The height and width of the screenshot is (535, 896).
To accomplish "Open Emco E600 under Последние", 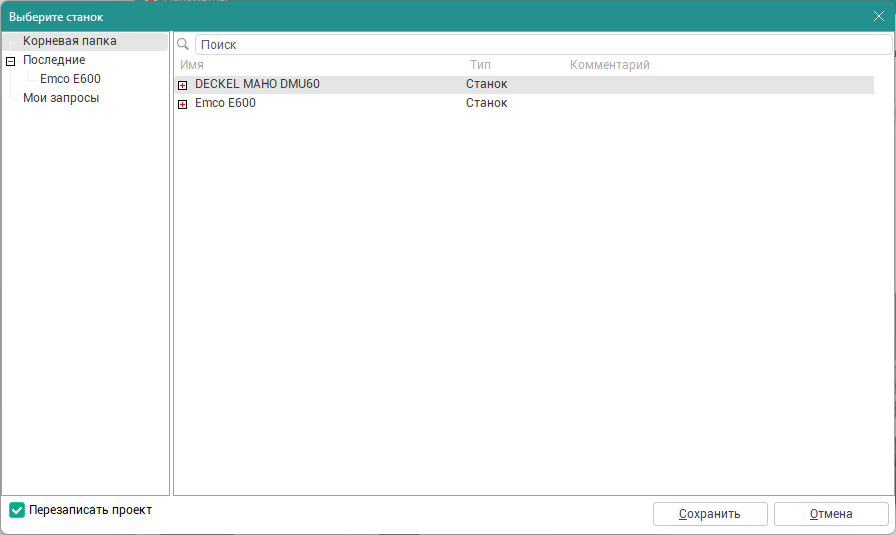I will tap(70, 79).
